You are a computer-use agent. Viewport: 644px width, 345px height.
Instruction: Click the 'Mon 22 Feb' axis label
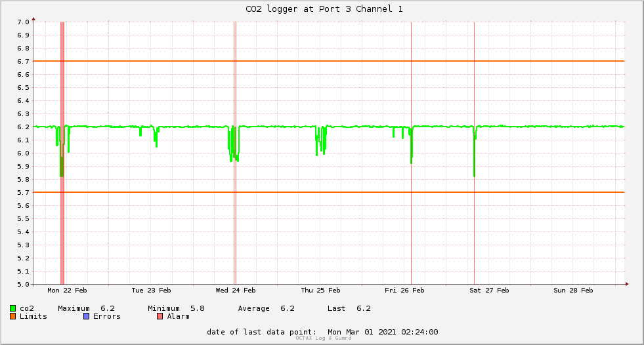coord(67,291)
